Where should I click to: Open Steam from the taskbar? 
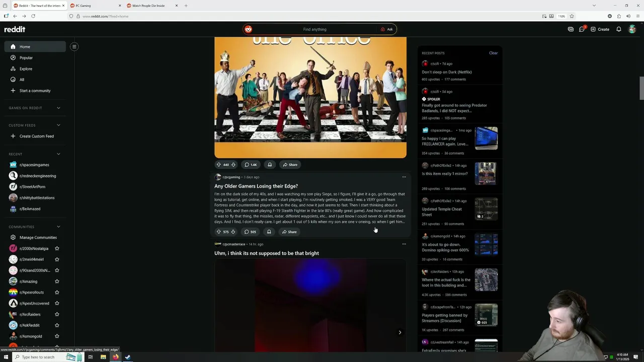128,357
